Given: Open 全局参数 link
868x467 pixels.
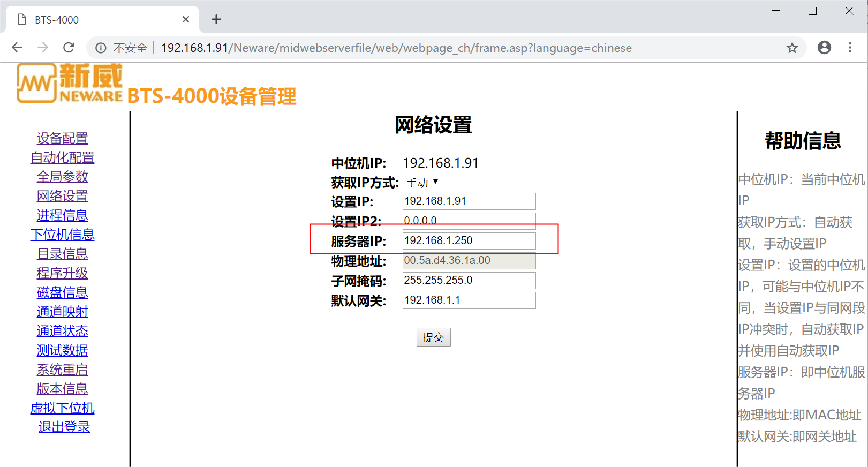Looking at the screenshot, I should 62,177.
